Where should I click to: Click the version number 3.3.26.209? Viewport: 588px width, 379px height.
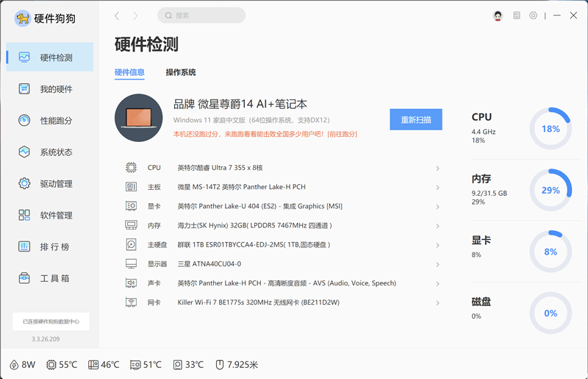coord(46,339)
